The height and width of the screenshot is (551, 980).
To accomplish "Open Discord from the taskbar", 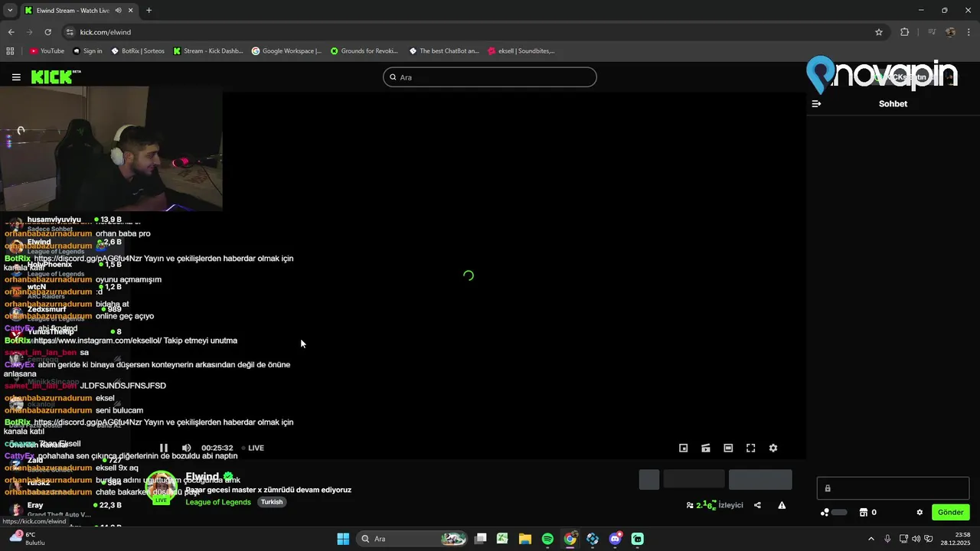I will [615, 539].
